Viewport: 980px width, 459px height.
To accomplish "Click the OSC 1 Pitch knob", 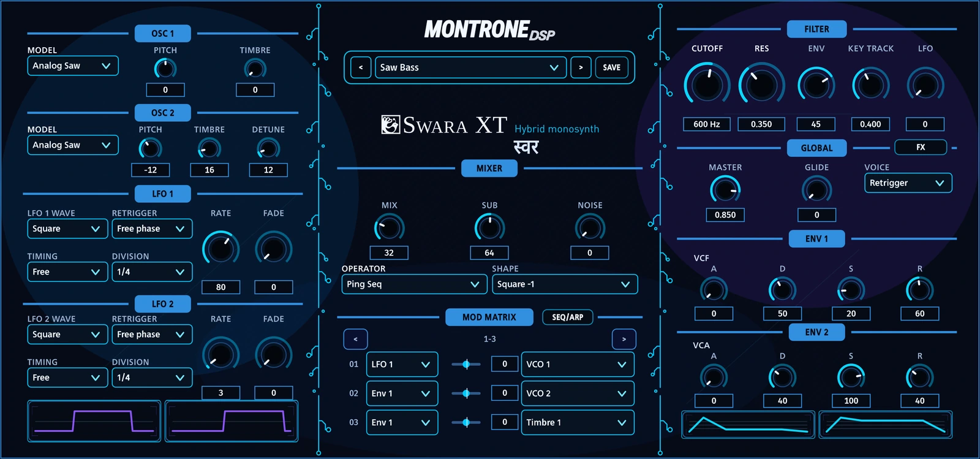I will click(165, 69).
